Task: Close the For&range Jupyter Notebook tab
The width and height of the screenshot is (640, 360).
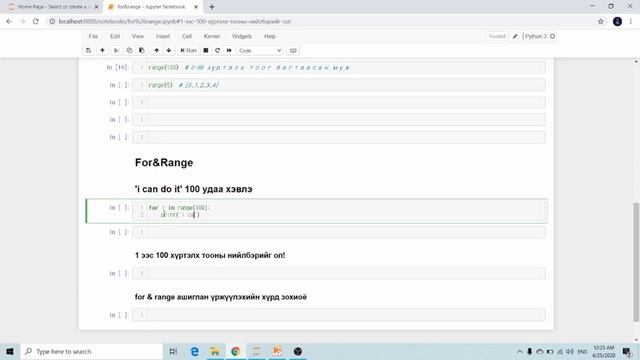Action: (196, 7)
